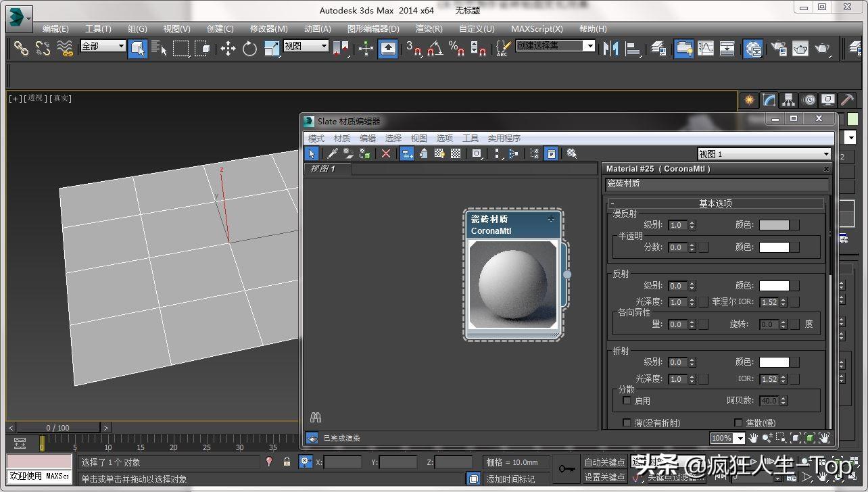Activate the Select and Move tool
Screen dimensions: 868x492
[228, 49]
